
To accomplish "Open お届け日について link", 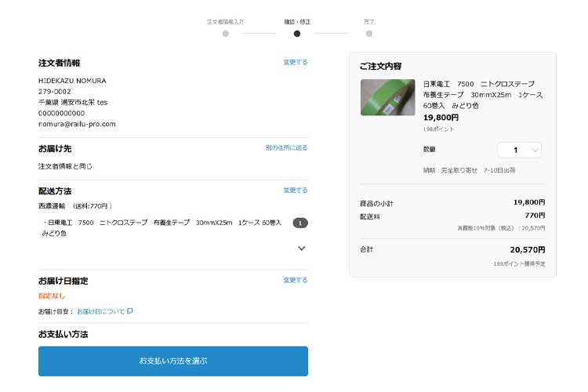I will pos(100,311).
